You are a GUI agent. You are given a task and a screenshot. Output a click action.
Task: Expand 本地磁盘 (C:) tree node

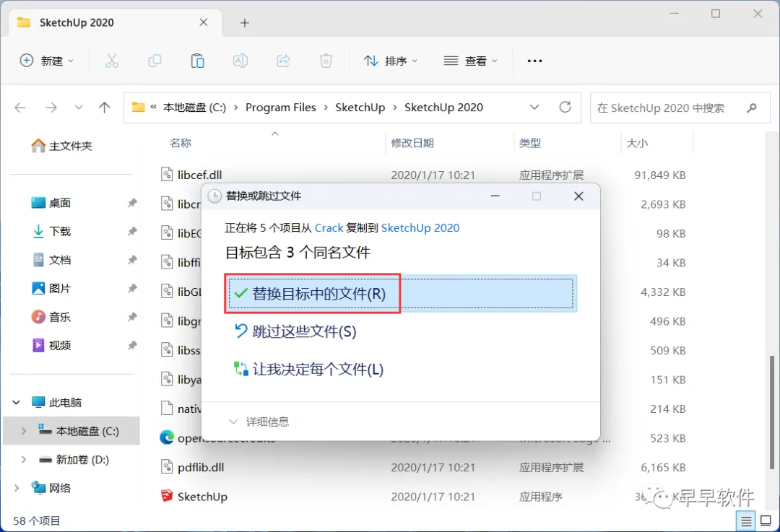click(x=23, y=431)
